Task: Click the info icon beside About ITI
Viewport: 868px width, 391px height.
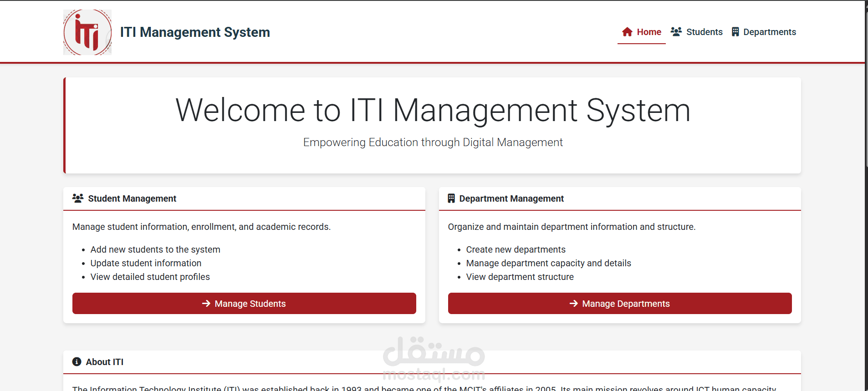Action: (x=77, y=362)
